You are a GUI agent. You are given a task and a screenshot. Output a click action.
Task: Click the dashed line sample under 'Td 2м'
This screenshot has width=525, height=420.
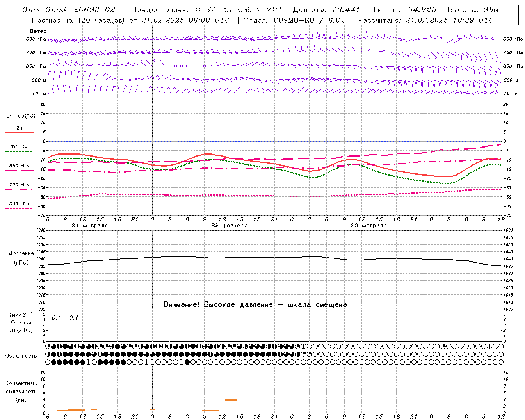pos(18,152)
